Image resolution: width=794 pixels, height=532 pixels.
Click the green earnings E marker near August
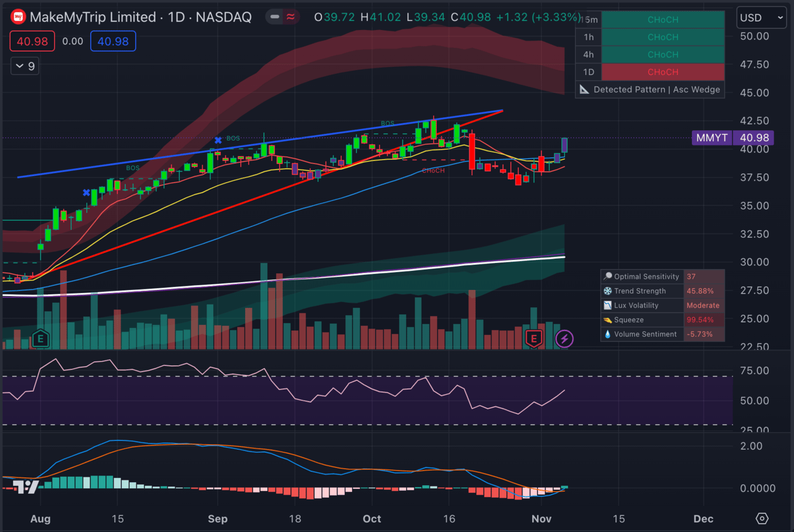[x=41, y=338]
